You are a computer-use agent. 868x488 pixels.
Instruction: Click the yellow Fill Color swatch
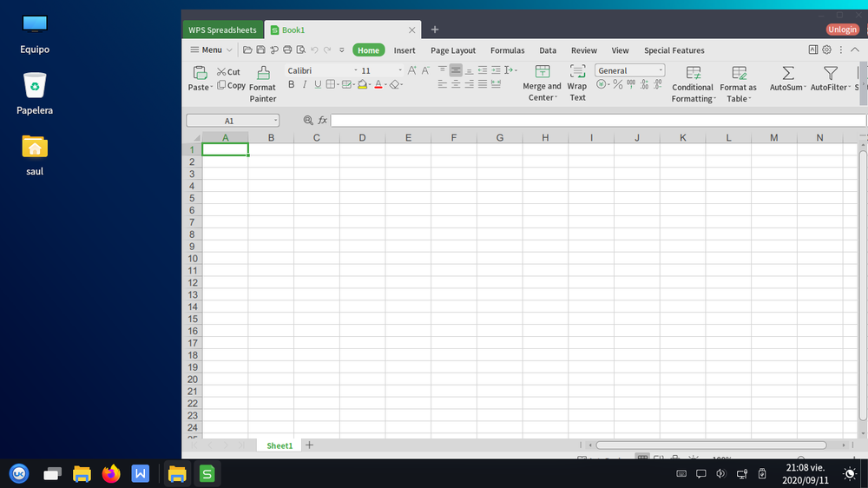click(362, 84)
